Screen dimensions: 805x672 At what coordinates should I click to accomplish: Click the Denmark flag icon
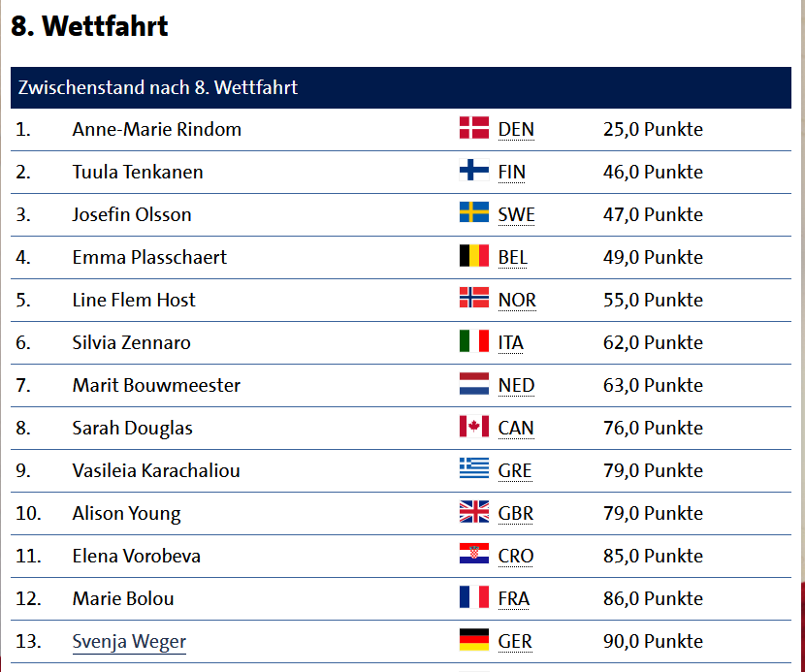pos(474,128)
